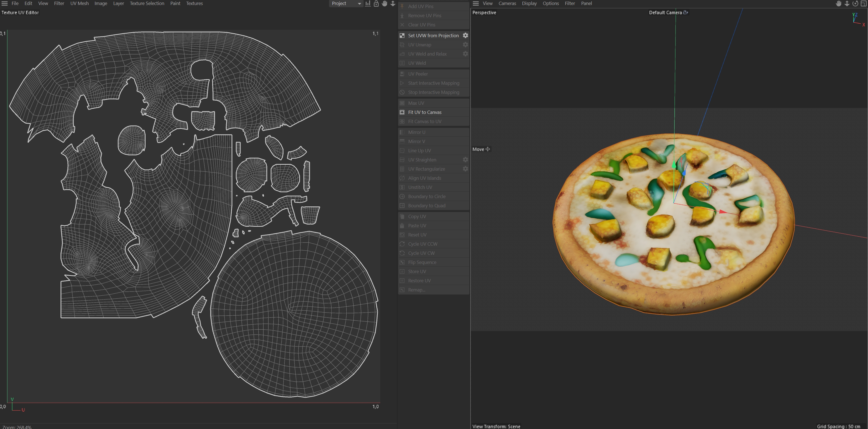Click the histogram bars icon beside Project
This screenshot has width=868, height=429.
368,3
